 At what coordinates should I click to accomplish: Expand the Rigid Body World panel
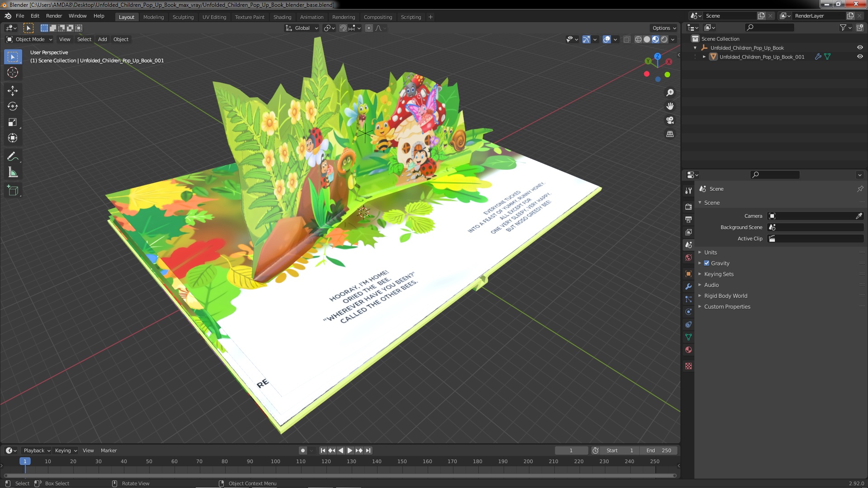[x=725, y=296]
